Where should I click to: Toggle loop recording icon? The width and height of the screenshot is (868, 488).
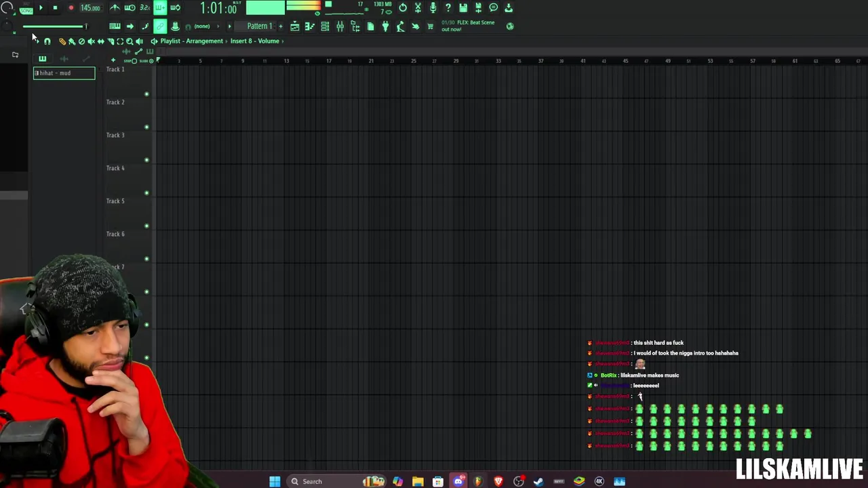click(175, 7)
